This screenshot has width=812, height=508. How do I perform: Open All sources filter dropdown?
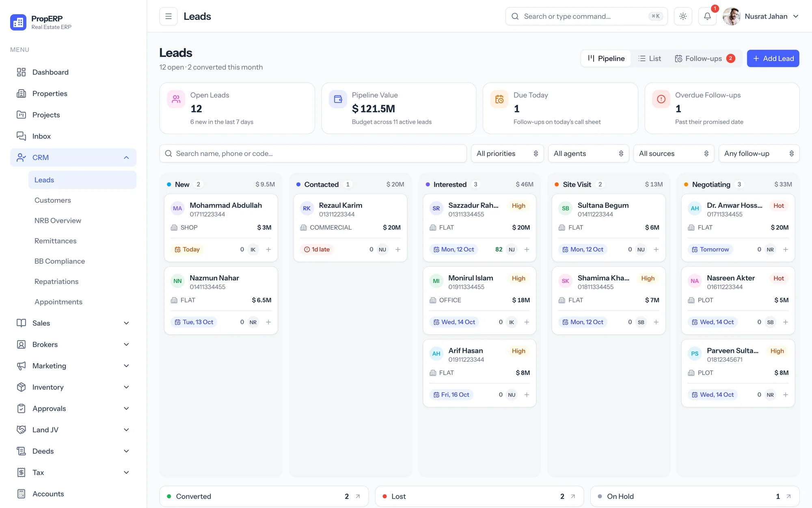click(x=674, y=154)
